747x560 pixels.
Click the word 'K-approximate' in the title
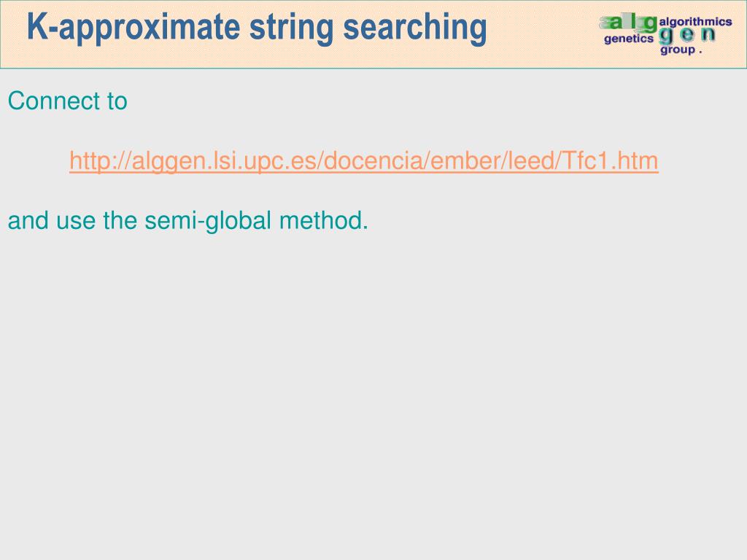point(133,28)
